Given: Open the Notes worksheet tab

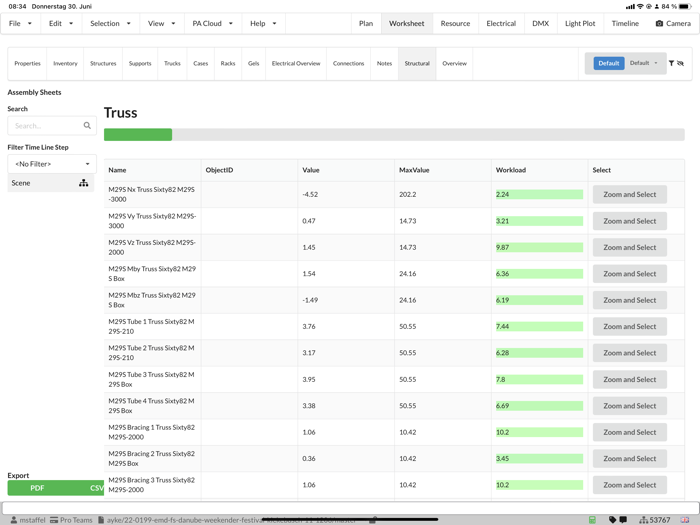Looking at the screenshot, I should click(384, 63).
